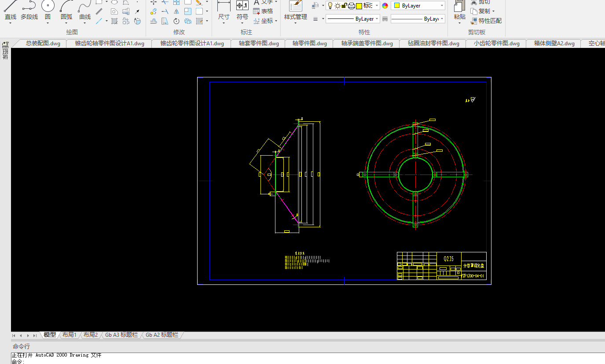This screenshot has width=605, height=364.
Task: Click the 命令 command line input
Action: (308, 361)
